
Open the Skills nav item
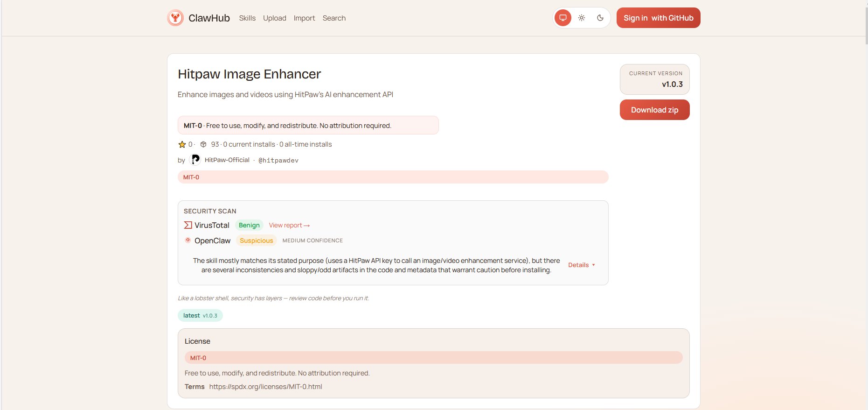pos(247,18)
